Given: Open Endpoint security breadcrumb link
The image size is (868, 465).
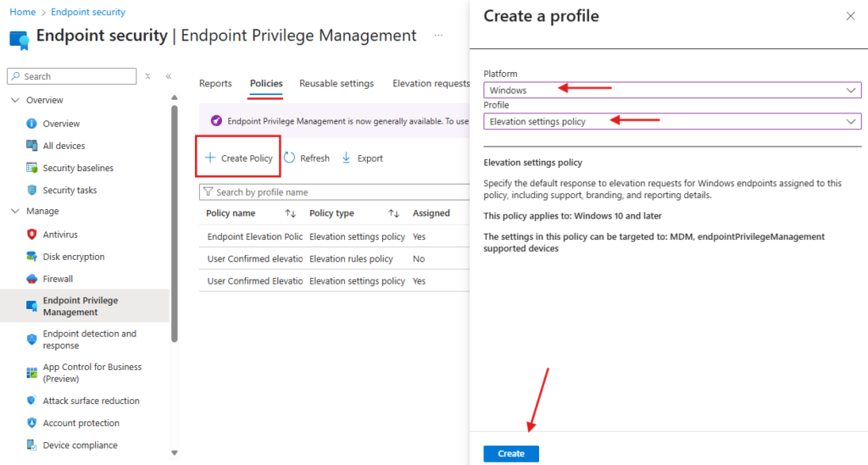Looking at the screenshot, I should pos(88,12).
